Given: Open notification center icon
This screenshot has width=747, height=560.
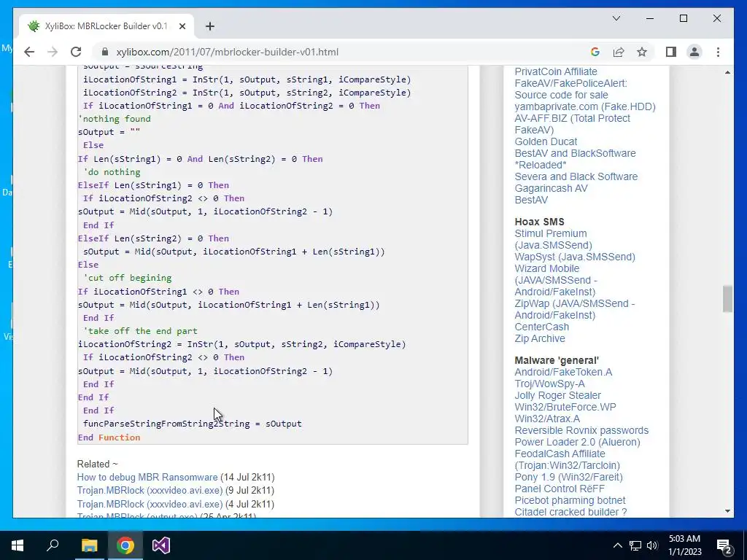Looking at the screenshot, I should coord(724,545).
